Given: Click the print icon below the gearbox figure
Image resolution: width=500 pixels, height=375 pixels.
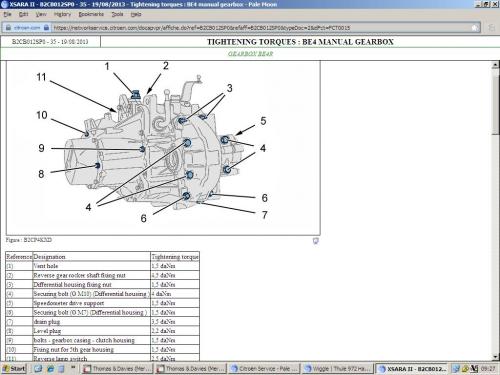Looking at the screenshot, I should [x=315, y=240].
